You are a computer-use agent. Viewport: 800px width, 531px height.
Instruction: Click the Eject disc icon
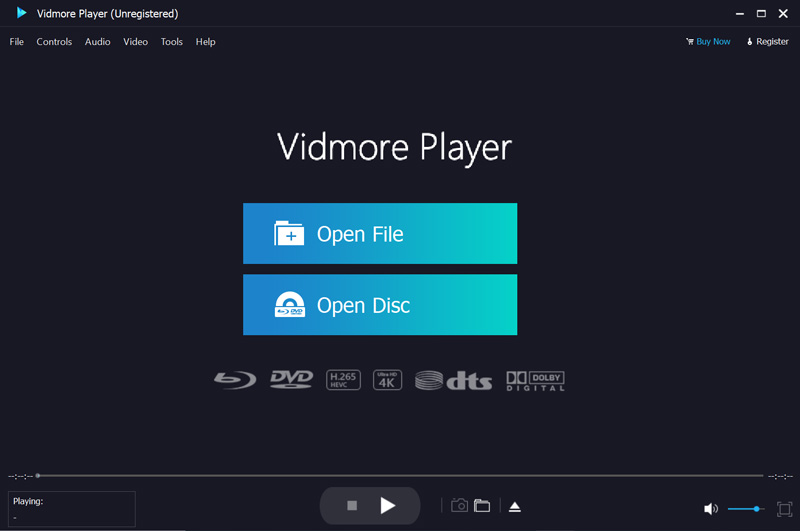tap(515, 507)
